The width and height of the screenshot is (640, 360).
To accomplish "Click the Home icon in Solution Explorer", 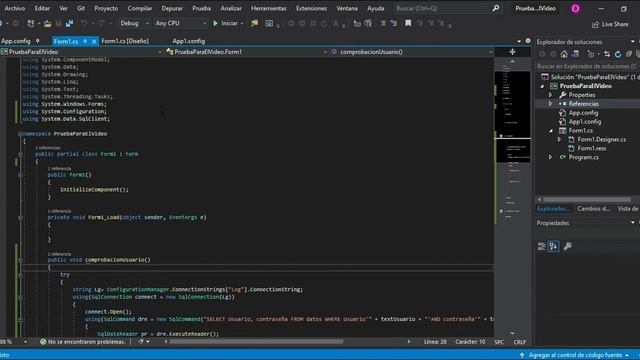I will [564, 54].
